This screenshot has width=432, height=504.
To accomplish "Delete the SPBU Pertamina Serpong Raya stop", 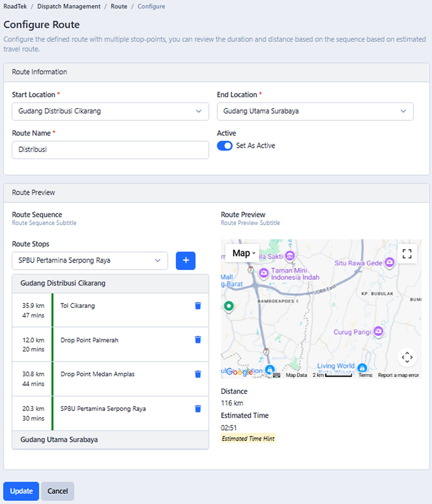I will (198, 408).
